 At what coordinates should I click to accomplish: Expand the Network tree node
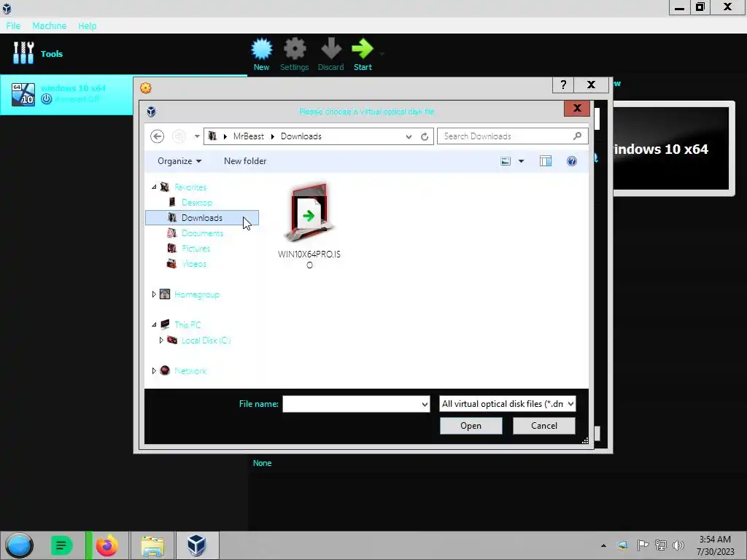point(154,370)
